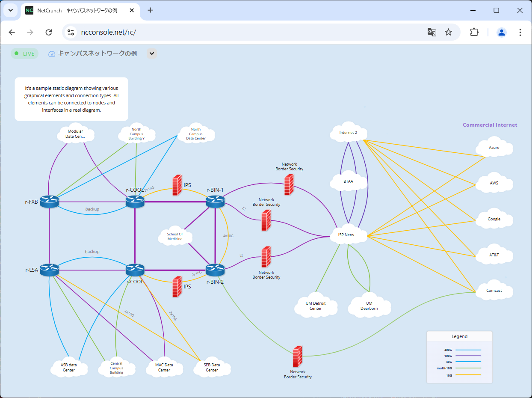532x398 pixels.
Task: Open a new browser tab
Action: pyautogui.click(x=150, y=10)
